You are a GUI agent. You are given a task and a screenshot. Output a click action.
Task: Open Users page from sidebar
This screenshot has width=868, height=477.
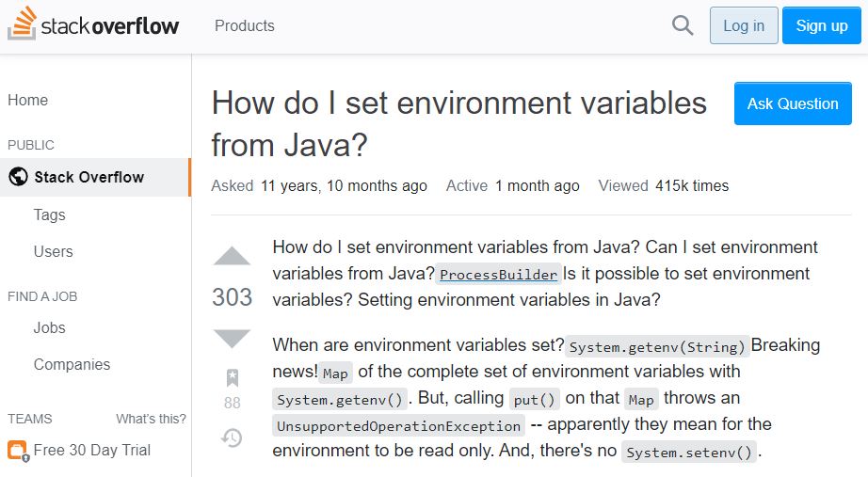tap(53, 251)
